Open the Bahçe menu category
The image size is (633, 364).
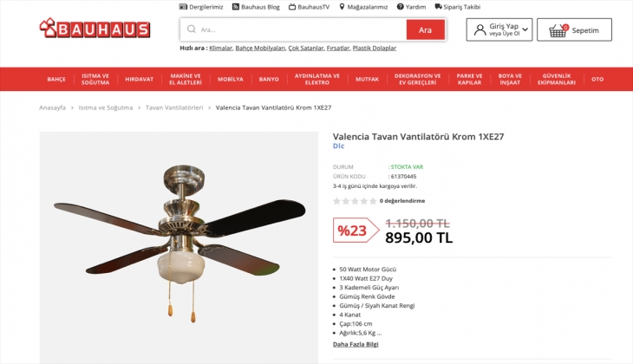coord(56,79)
